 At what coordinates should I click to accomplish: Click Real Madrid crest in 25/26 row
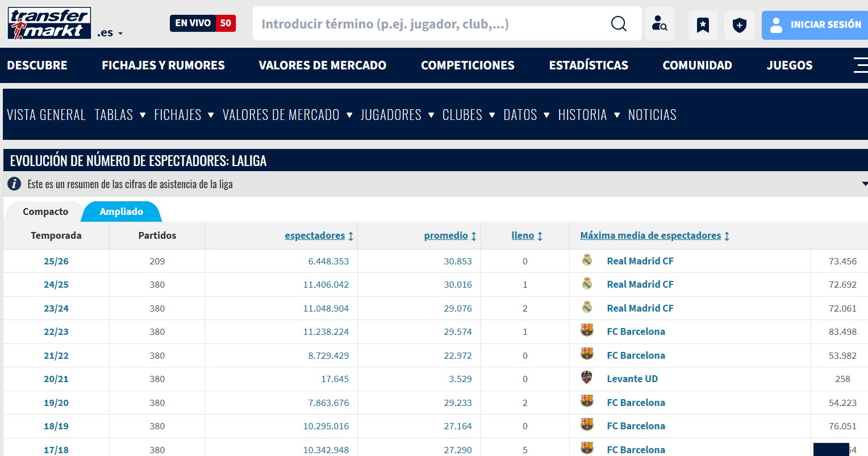587,260
